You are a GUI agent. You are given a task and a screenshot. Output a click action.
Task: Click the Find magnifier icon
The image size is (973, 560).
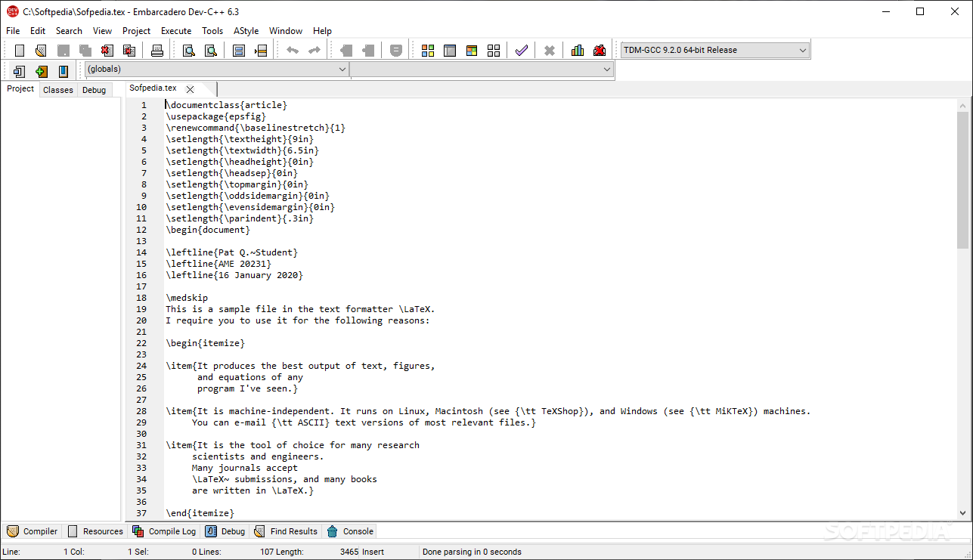point(189,51)
